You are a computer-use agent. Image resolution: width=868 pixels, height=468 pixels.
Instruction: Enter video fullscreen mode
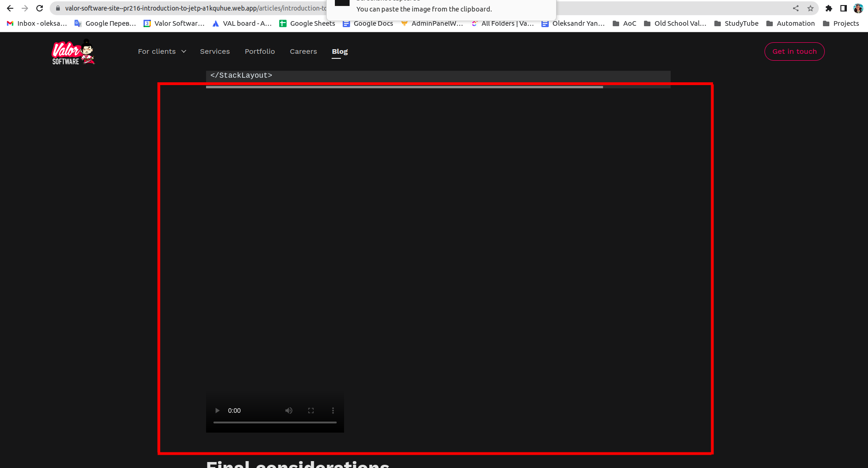(311, 411)
